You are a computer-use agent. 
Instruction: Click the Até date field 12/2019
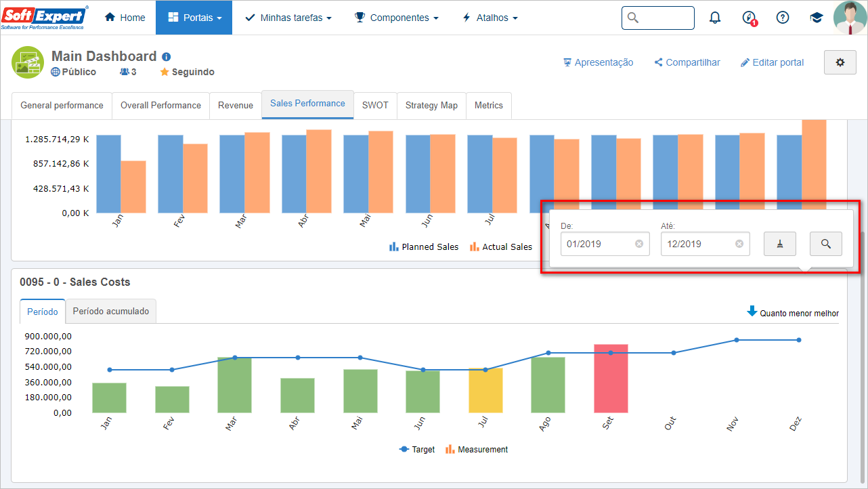(706, 244)
